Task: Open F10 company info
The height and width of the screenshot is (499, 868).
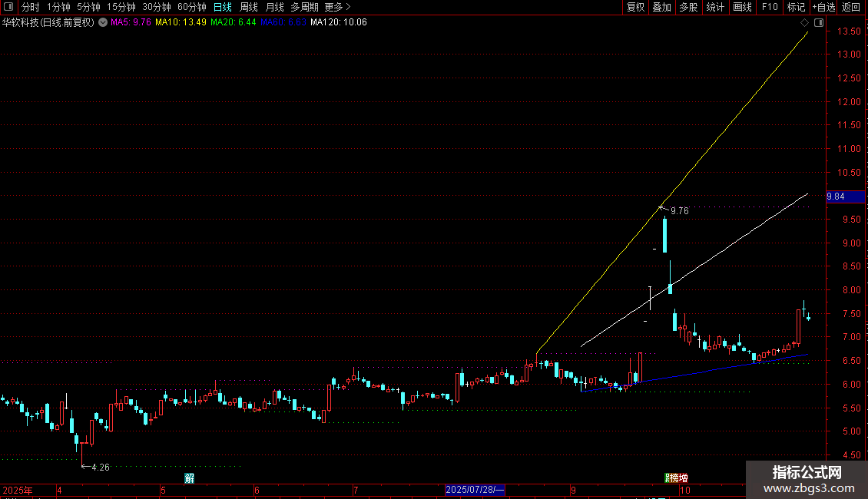Action: [x=770, y=7]
